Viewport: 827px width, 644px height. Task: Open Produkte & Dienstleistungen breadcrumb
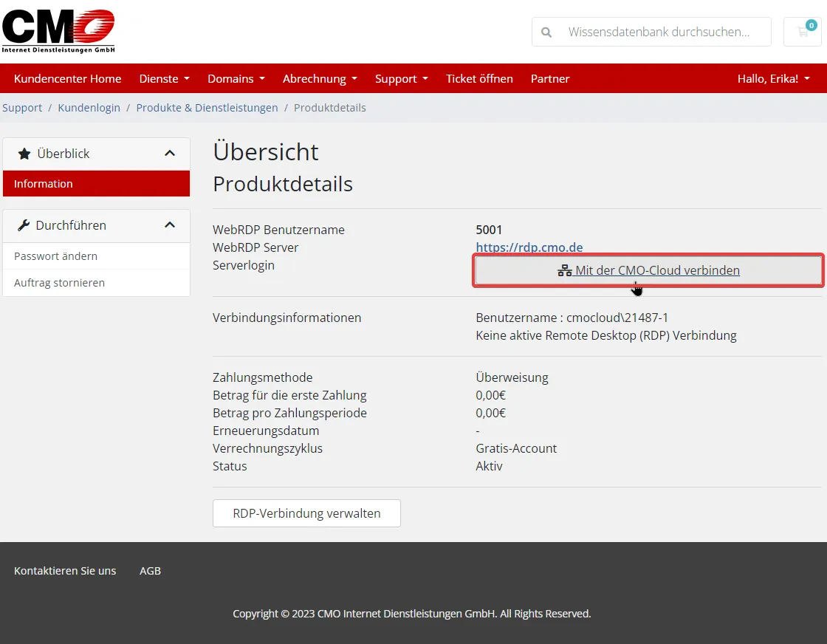(x=207, y=108)
